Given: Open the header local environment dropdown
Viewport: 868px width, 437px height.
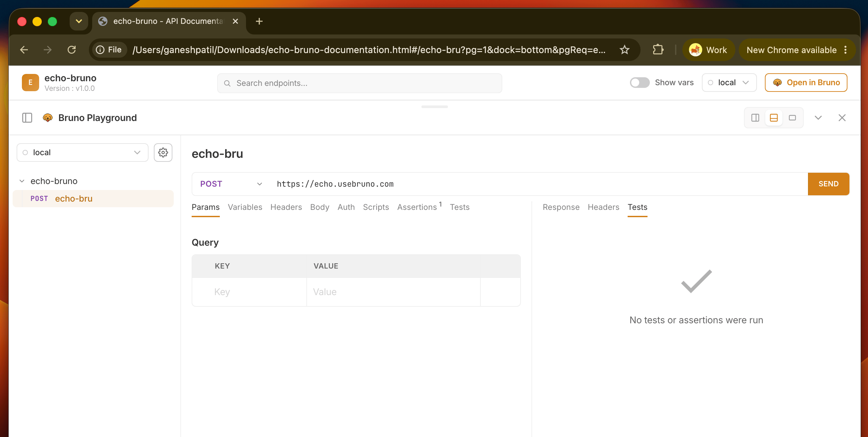Looking at the screenshot, I should pyautogui.click(x=729, y=83).
